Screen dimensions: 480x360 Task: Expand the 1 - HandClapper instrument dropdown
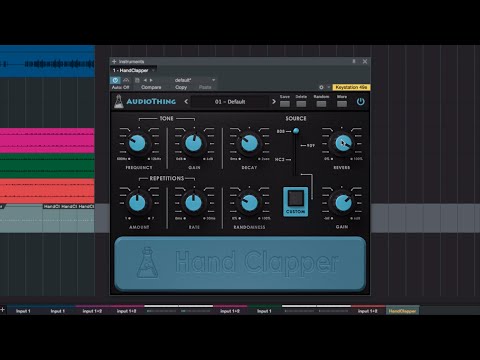click(153, 70)
